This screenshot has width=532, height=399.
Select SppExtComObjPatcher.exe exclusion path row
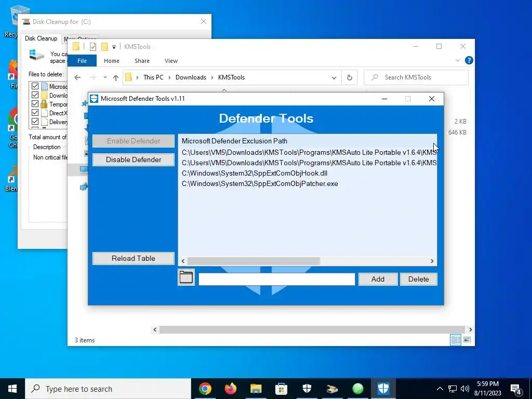tap(260, 183)
